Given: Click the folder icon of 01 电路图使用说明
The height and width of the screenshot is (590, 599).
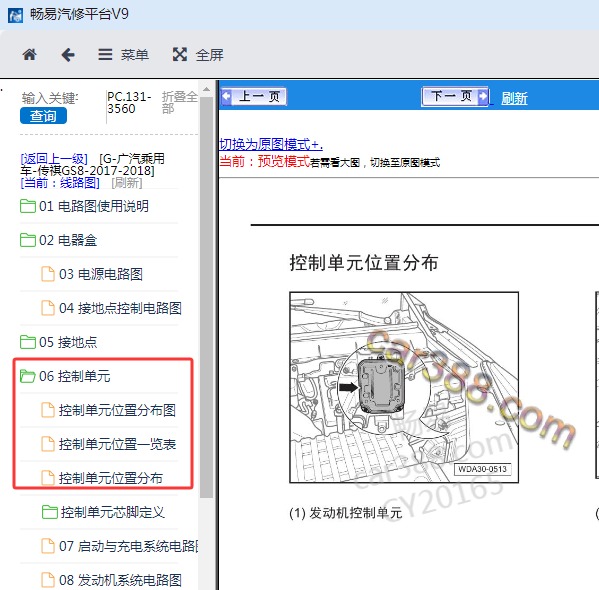Looking at the screenshot, I should 28,206.
